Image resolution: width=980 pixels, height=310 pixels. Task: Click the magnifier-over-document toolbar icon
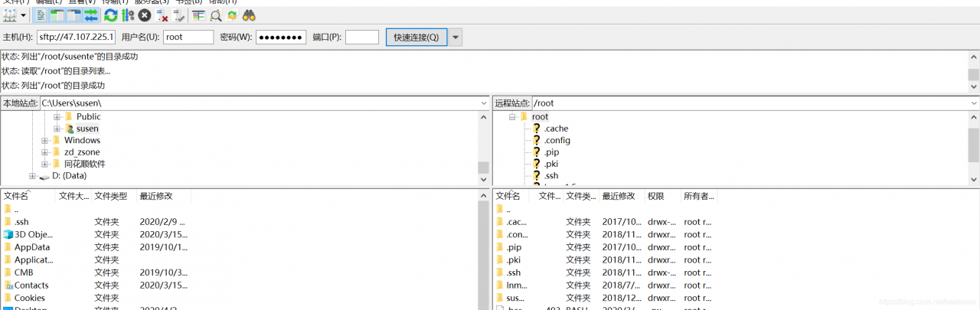[215, 15]
